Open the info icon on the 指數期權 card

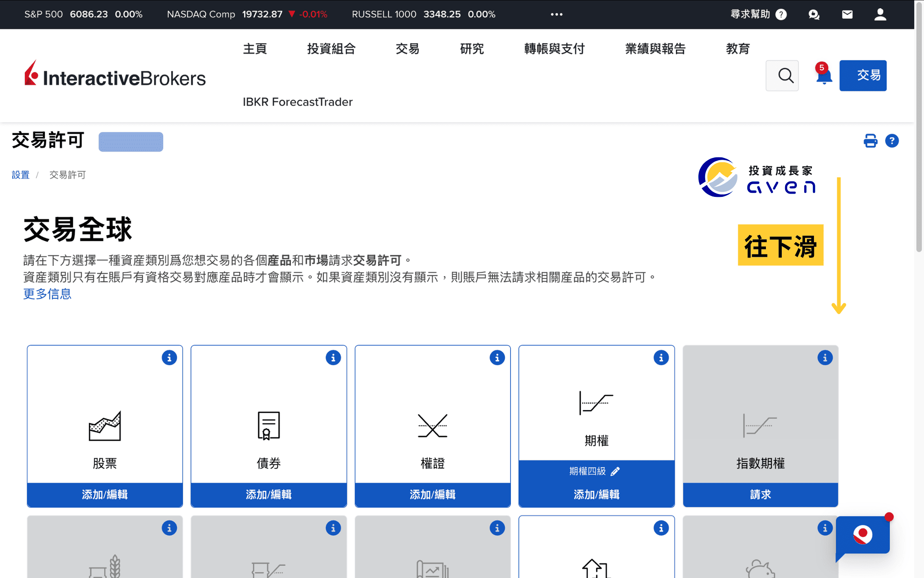tap(825, 357)
